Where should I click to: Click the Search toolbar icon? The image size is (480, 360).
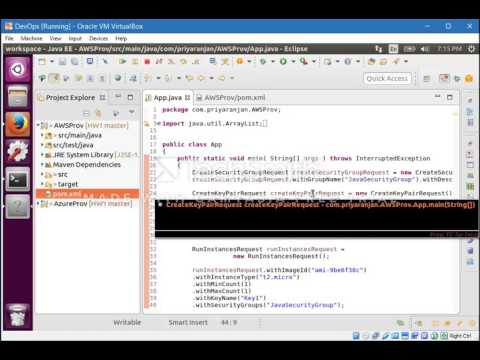point(395,61)
